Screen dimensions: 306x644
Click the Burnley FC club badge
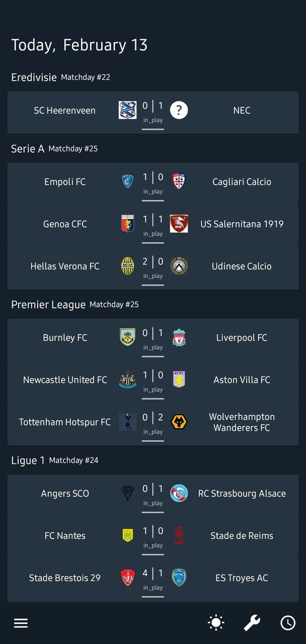point(127,337)
